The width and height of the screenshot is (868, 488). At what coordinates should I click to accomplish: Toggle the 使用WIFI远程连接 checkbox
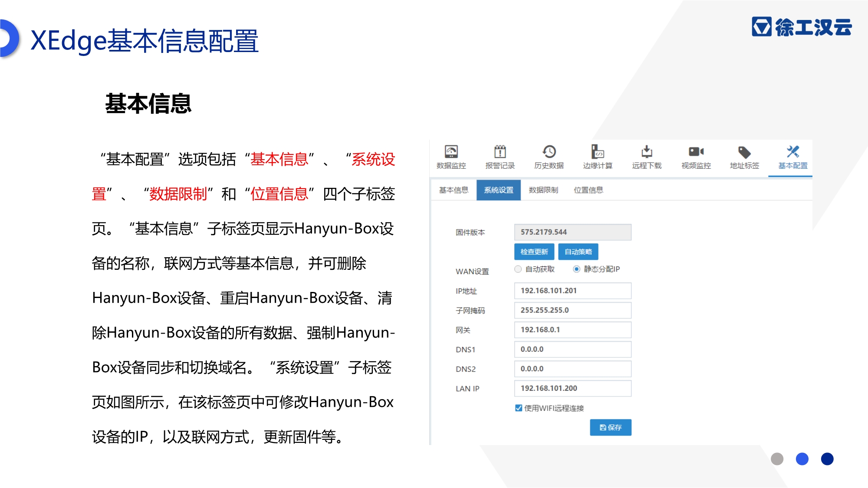pos(519,408)
